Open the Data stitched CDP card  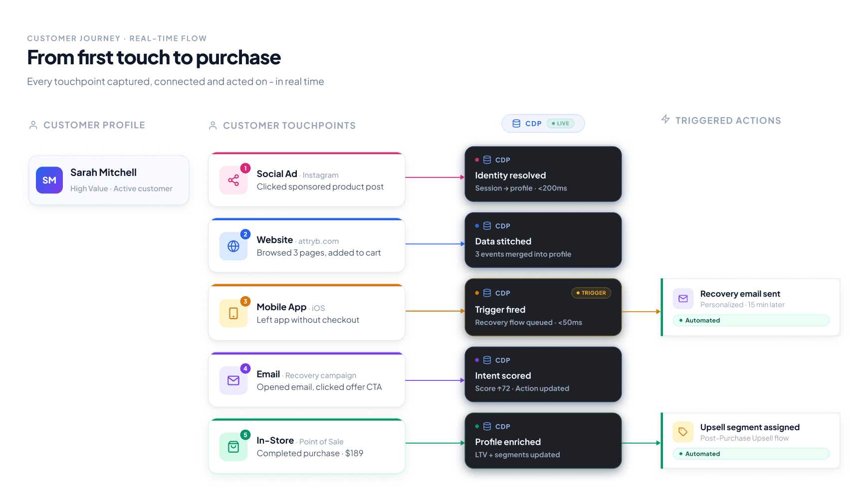(543, 240)
